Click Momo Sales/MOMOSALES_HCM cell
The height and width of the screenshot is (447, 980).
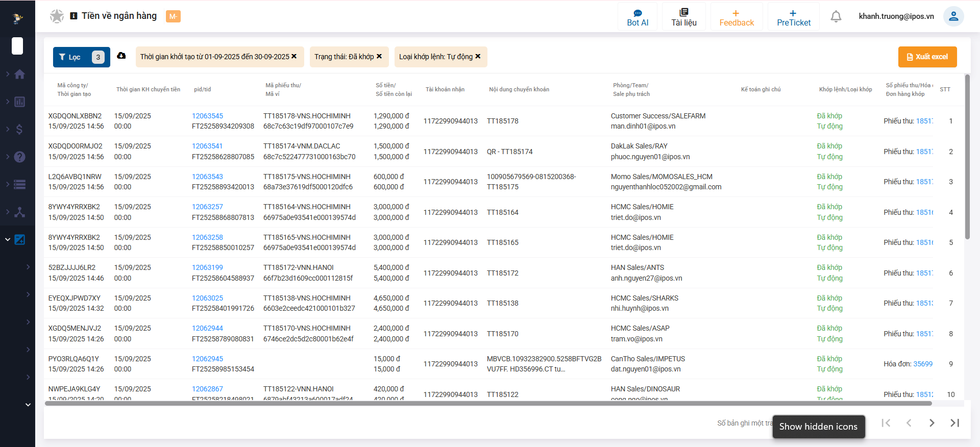point(661,177)
